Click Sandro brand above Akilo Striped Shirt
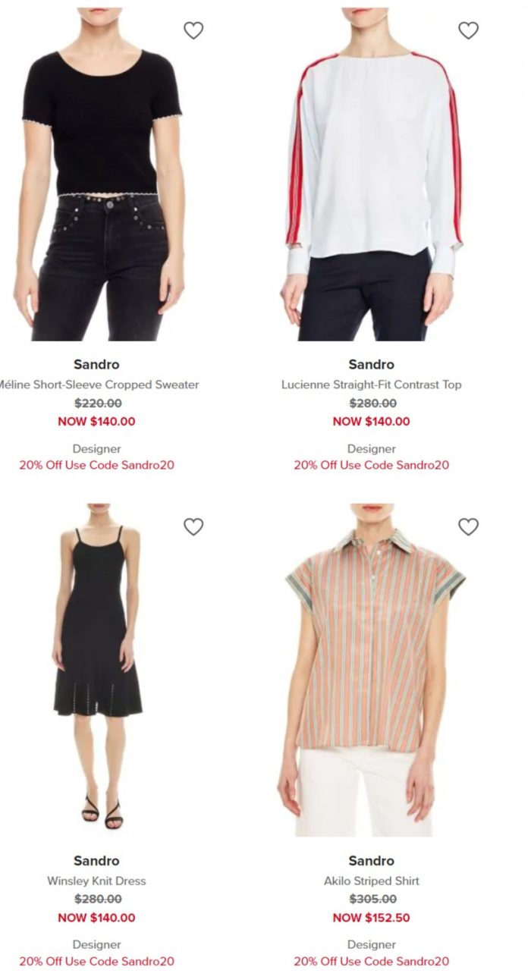The image size is (531, 980). [372, 860]
